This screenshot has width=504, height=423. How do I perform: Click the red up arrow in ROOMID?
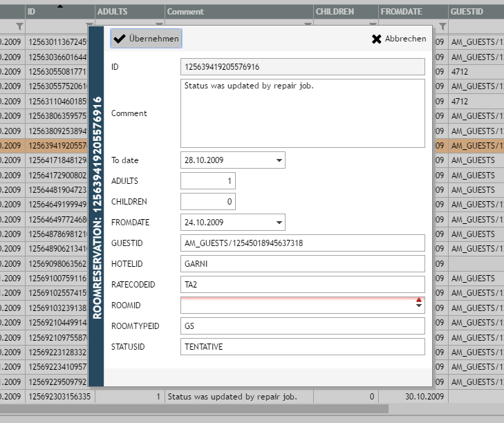(418, 301)
